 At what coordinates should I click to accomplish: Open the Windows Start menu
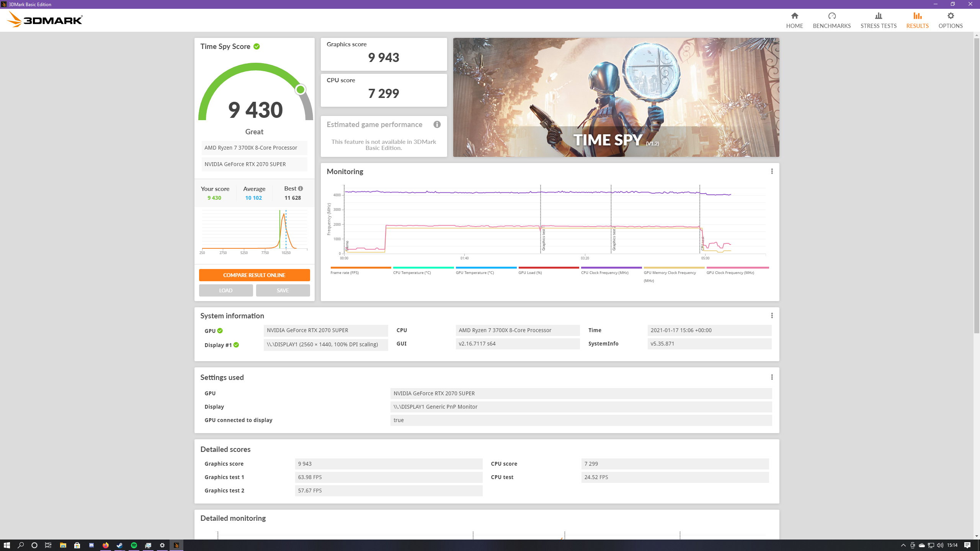(x=7, y=545)
